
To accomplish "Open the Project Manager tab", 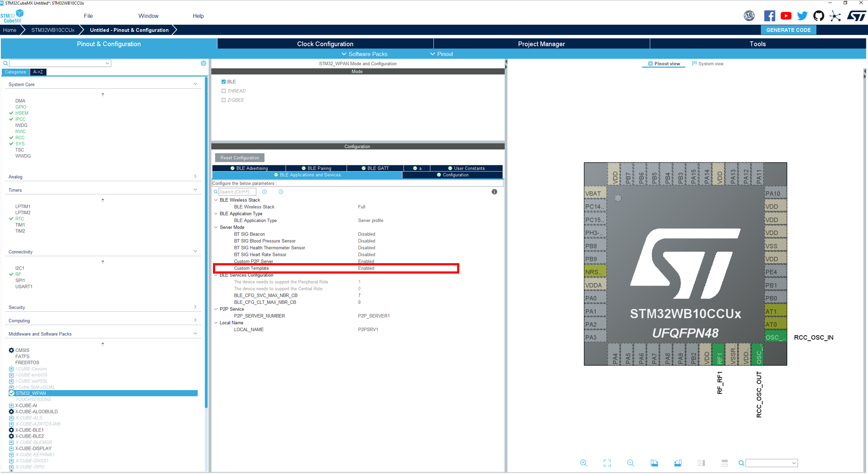I will click(541, 44).
